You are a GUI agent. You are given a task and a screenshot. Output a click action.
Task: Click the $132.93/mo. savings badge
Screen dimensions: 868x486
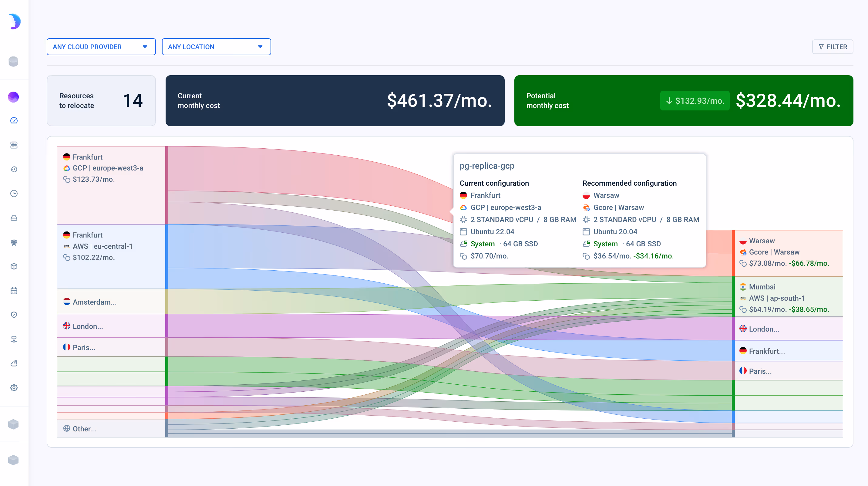point(695,101)
